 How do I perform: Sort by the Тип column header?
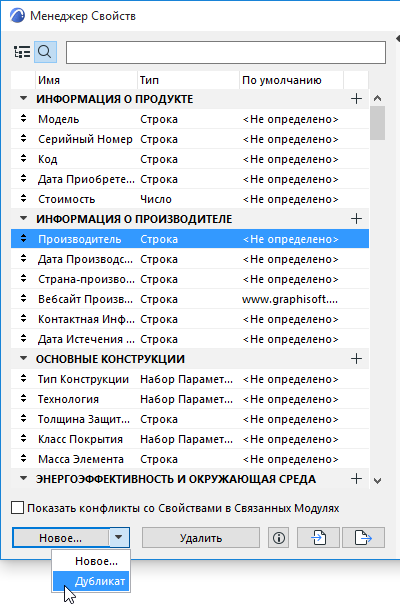pyautogui.click(x=188, y=80)
